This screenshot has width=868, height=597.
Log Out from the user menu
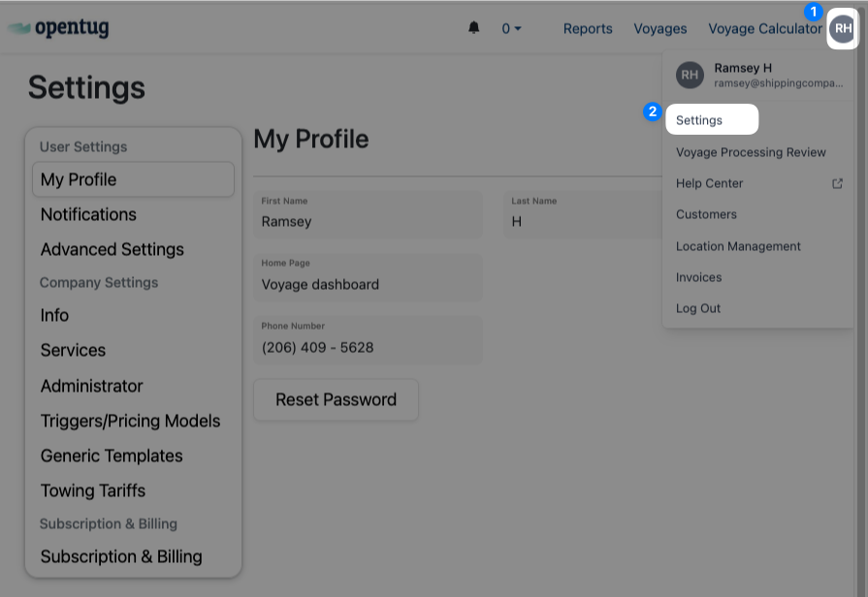[698, 308]
